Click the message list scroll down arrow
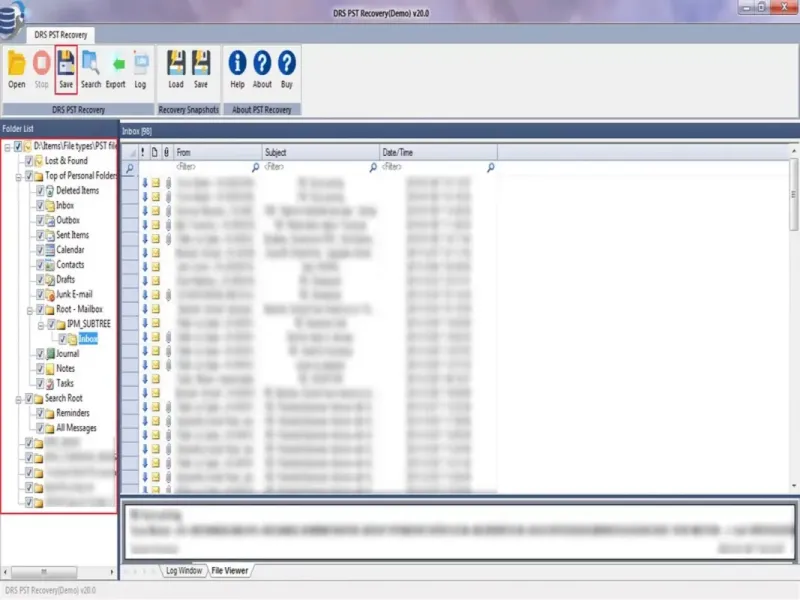800x600 pixels. (794, 486)
